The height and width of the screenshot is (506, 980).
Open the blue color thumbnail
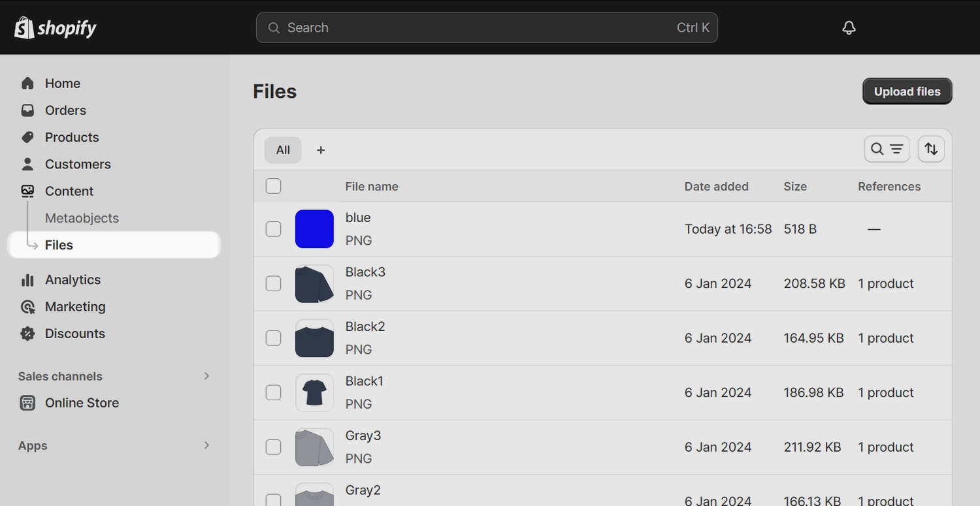tap(314, 229)
